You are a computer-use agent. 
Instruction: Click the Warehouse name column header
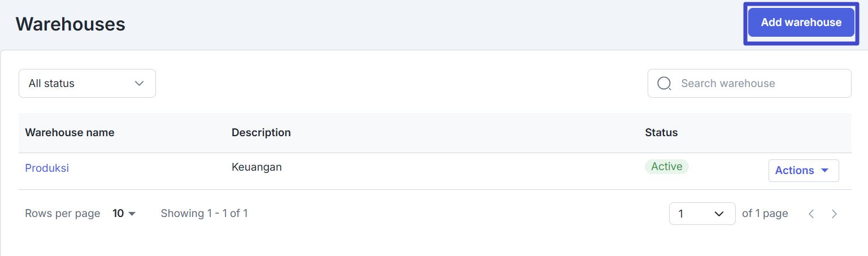pyautogui.click(x=70, y=133)
